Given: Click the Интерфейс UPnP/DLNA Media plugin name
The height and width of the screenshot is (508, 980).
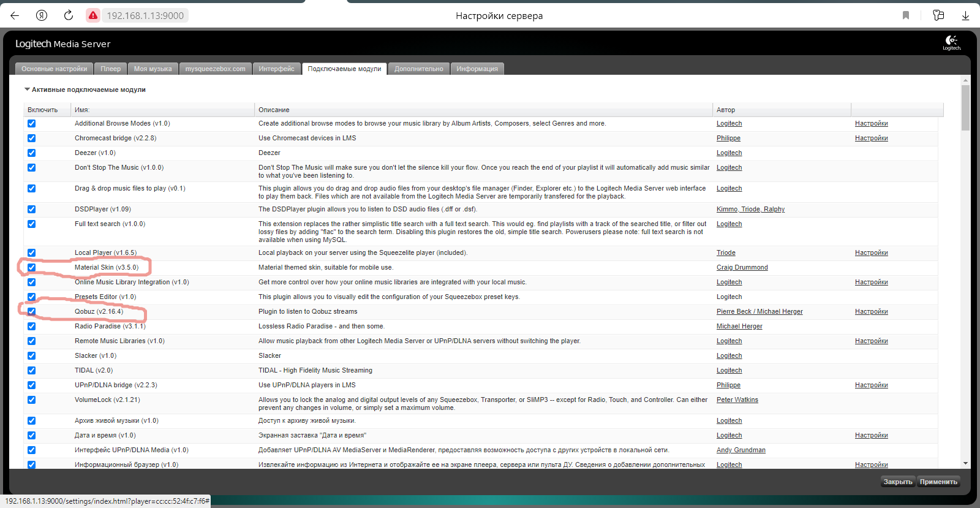Looking at the screenshot, I should tap(132, 450).
